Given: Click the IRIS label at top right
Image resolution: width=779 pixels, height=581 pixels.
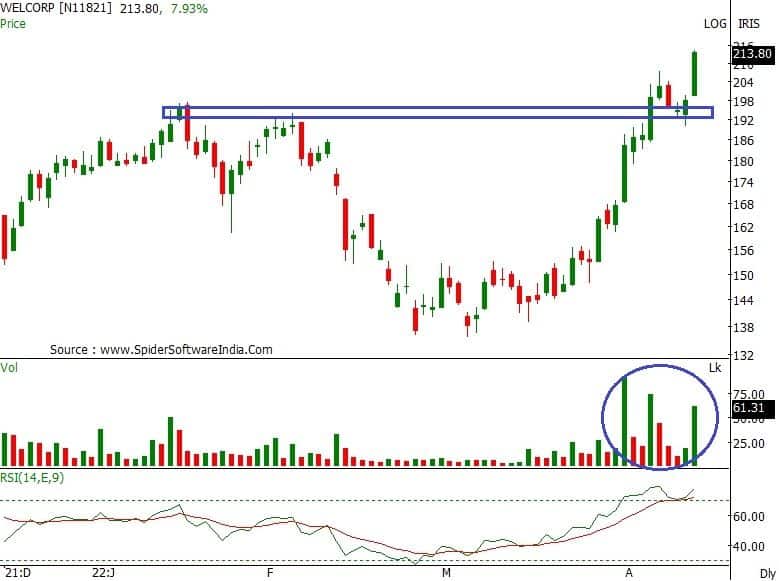Looking at the screenshot, I should (748, 23).
